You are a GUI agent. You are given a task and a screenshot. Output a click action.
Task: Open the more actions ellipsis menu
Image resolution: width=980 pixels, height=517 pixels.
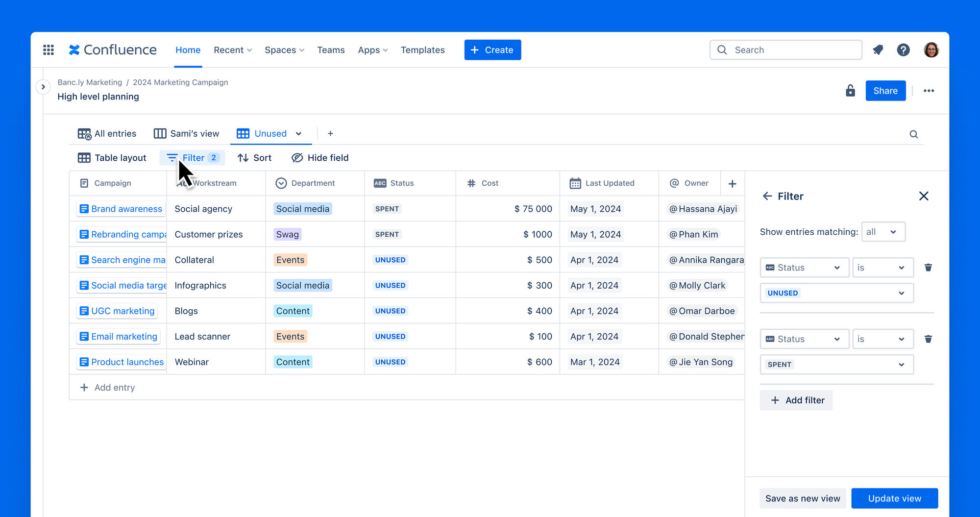pos(929,91)
